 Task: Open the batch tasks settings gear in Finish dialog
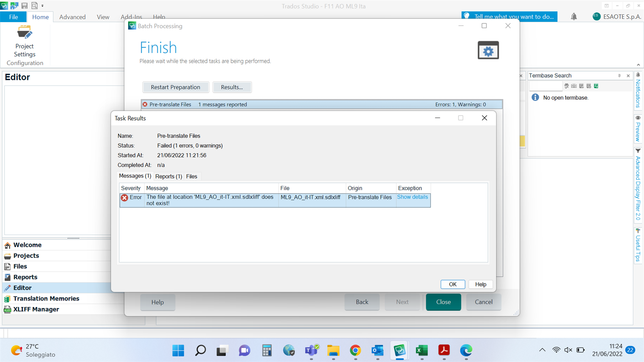click(x=488, y=50)
